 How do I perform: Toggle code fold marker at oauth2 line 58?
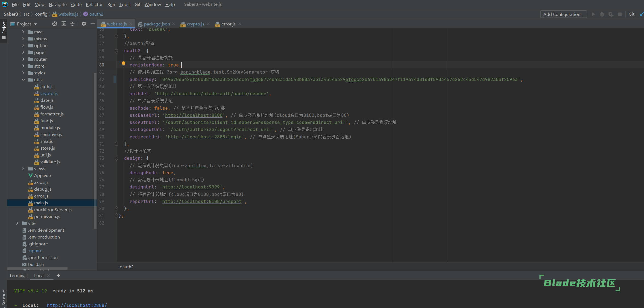(x=116, y=51)
